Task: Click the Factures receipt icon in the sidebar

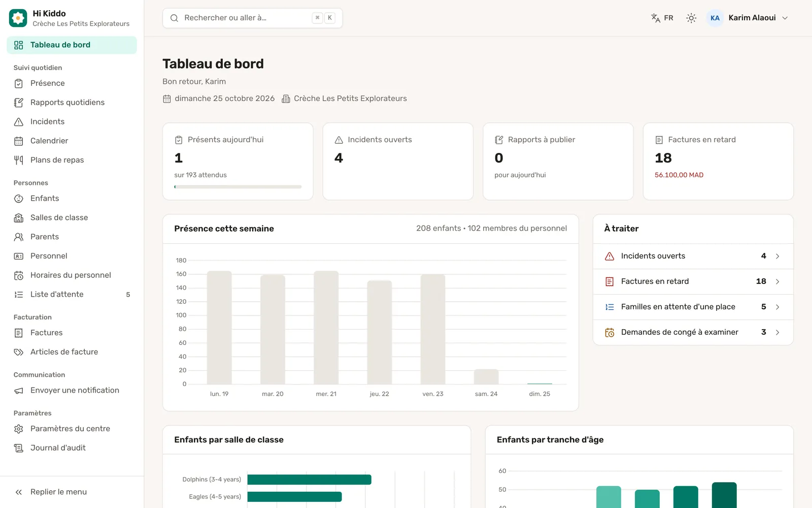Action: [x=19, y=333]
